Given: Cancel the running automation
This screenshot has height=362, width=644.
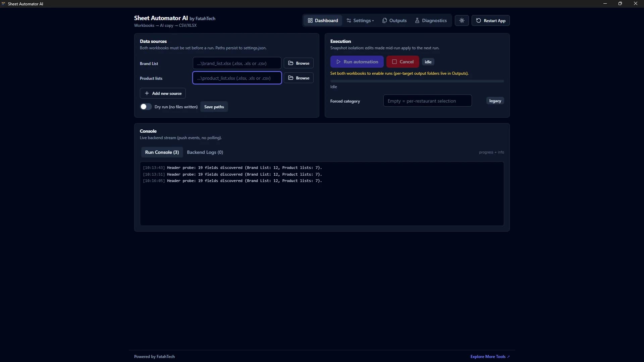Looking at the screenshot, I should (402, 62).
